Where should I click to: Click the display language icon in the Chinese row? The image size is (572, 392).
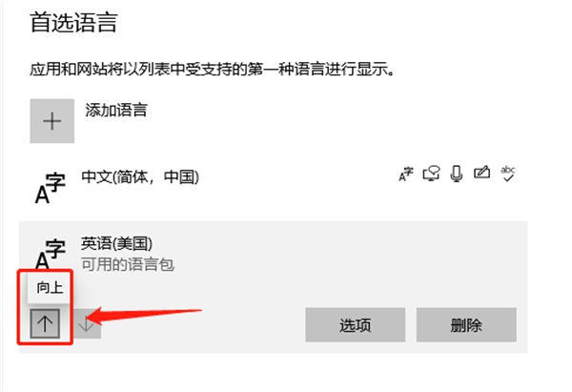(x=406, y=174)
